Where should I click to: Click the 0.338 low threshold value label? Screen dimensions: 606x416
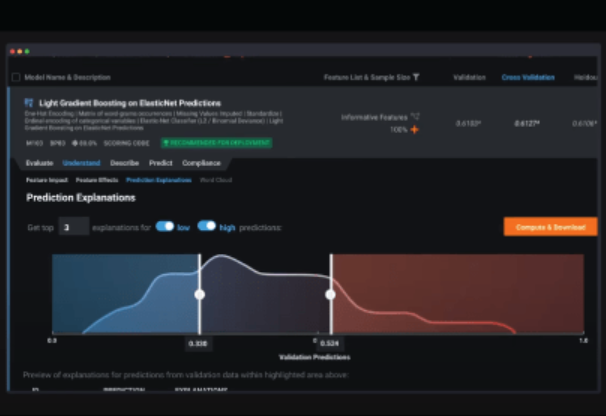tap(198, 343)
